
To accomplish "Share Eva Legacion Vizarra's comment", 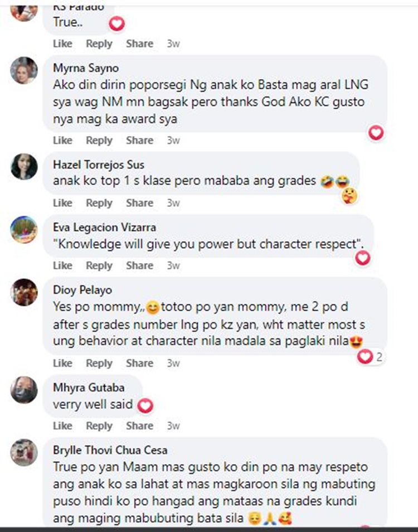I will pos(140,265).
